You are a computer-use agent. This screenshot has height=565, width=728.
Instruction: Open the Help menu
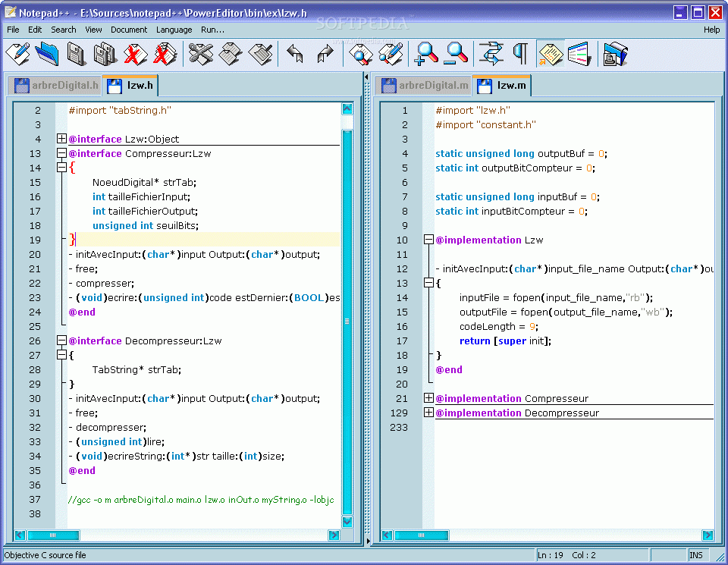coord(711,30)
